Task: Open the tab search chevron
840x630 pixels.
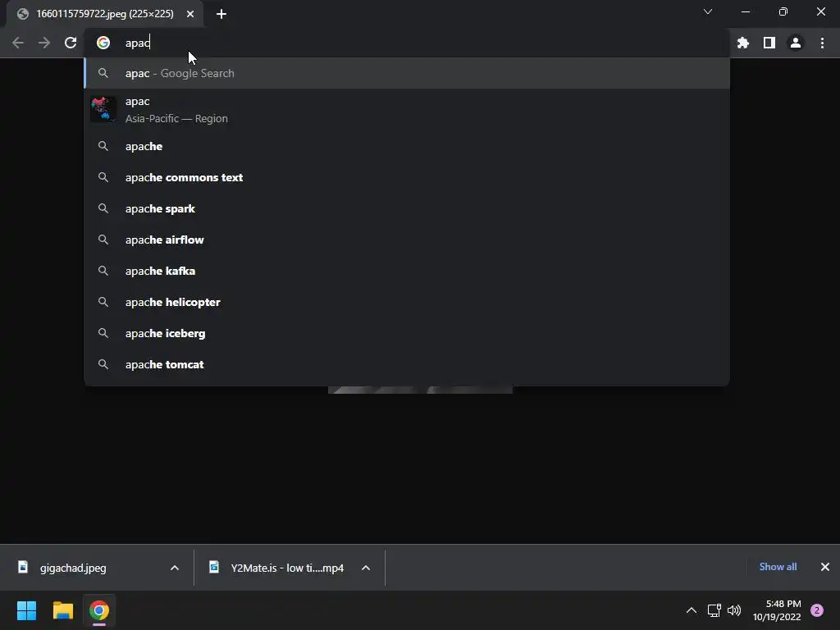Action: (708, 11)
